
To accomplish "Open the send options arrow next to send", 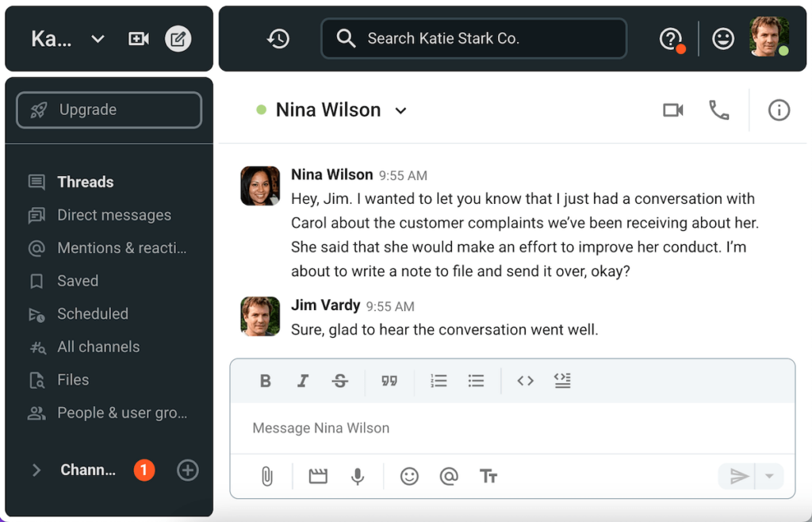I will pos(769,476).
